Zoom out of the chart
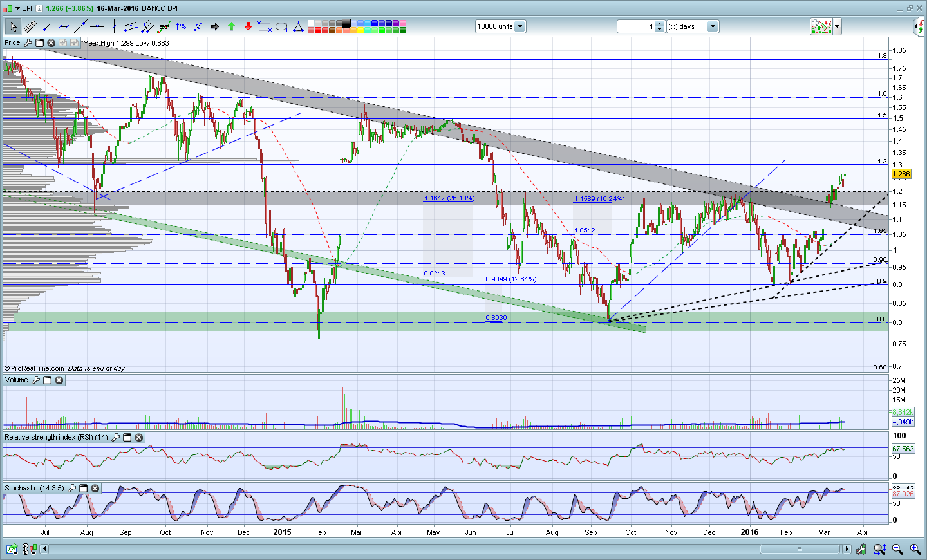The width and height of the screenshot is (927, 560). click(x=897, y=549)
